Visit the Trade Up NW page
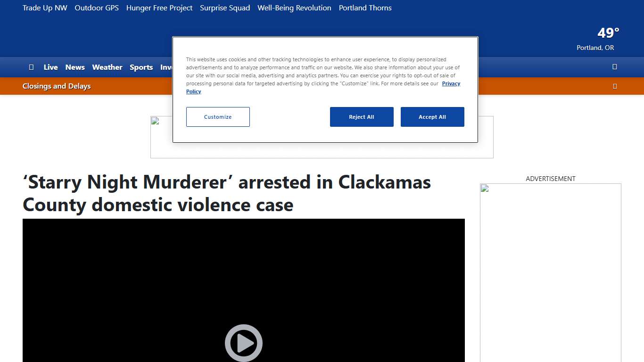Screen dimensions: 644x362 pyautogui.click(x=45, y=8)
